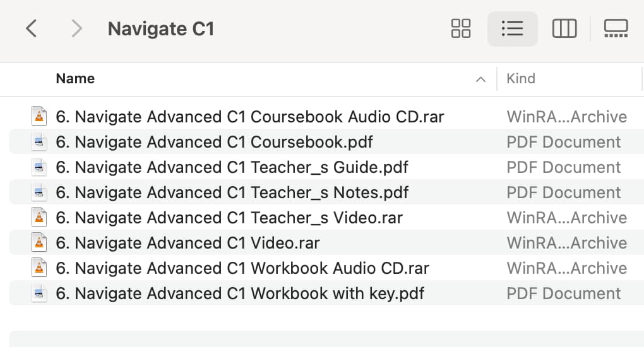Click the VLC icon of Teacher_s Video.rar

39,218
